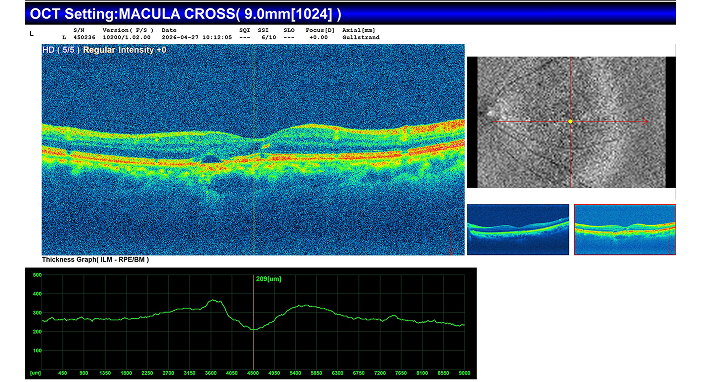Click the 'S/N' column header
Viewport: 701px width, 382px height.
click(79, 30)
